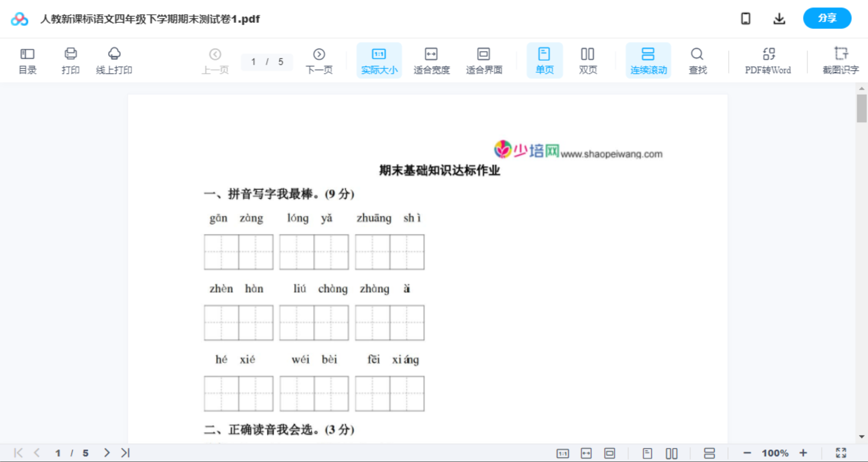Screen dimensions: 868x462
Task: Zoom in using the plus control
Action: tap(803, 452)
